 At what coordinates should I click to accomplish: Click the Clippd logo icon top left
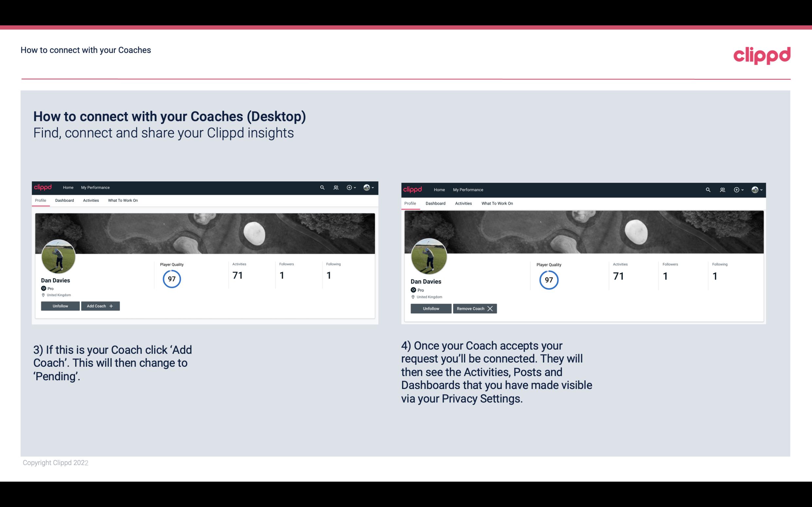click(44, 187)
